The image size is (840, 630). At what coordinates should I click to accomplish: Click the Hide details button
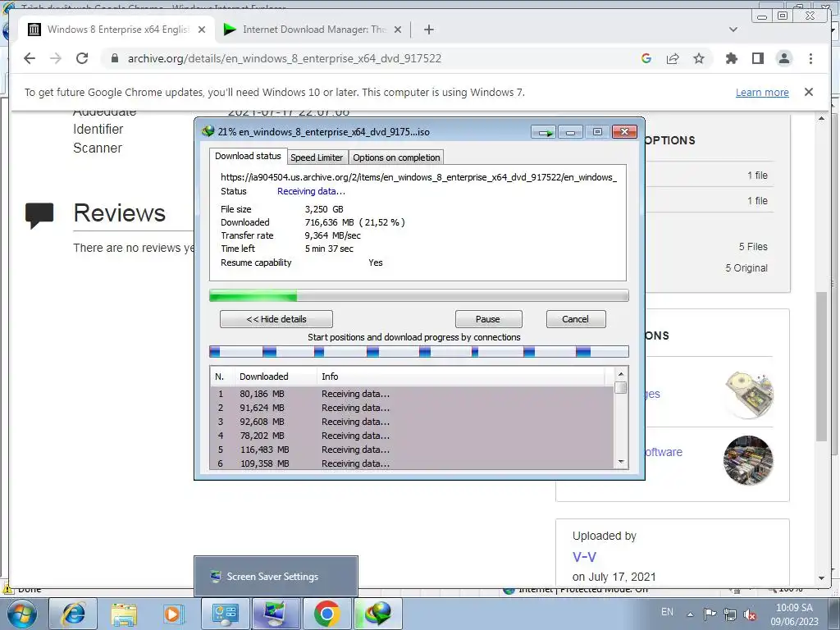coord(276,319)
